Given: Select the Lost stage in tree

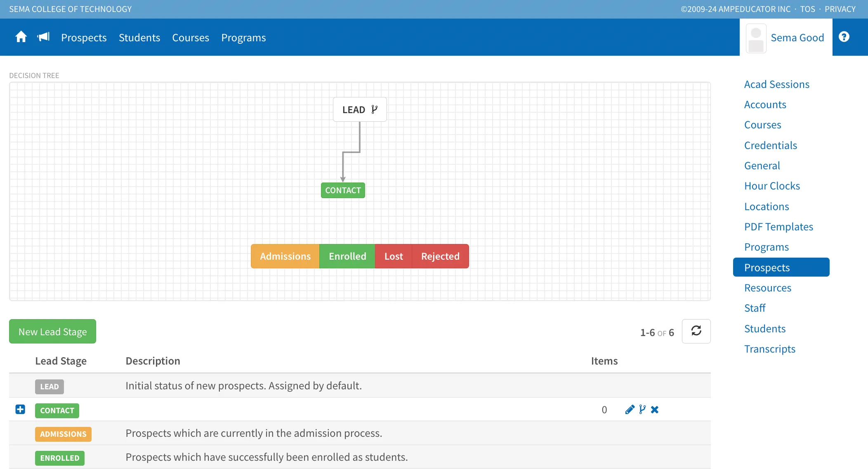Looking at the screenshot, I should pyautogui.click(x=394, y=256).
